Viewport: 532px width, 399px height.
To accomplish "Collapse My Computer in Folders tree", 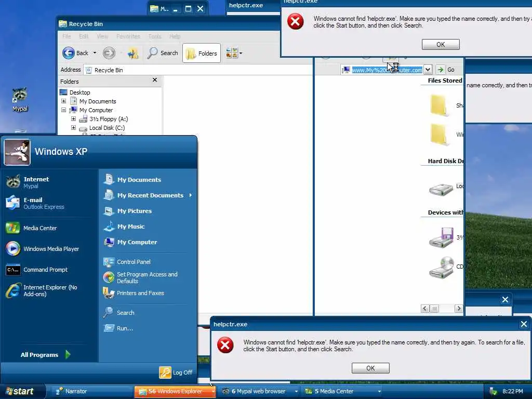I will pos(63,110).
